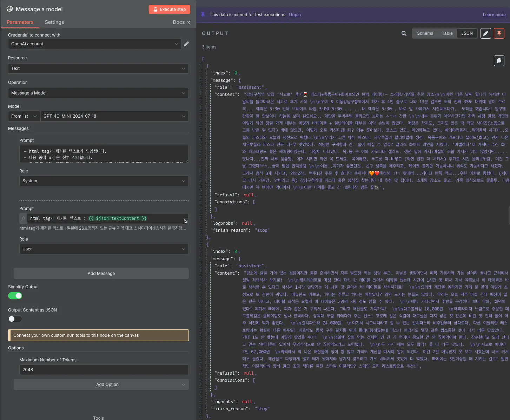510x420 pixels.
Task: Open the From list model mode dropdown
Action: click(24, 116)
